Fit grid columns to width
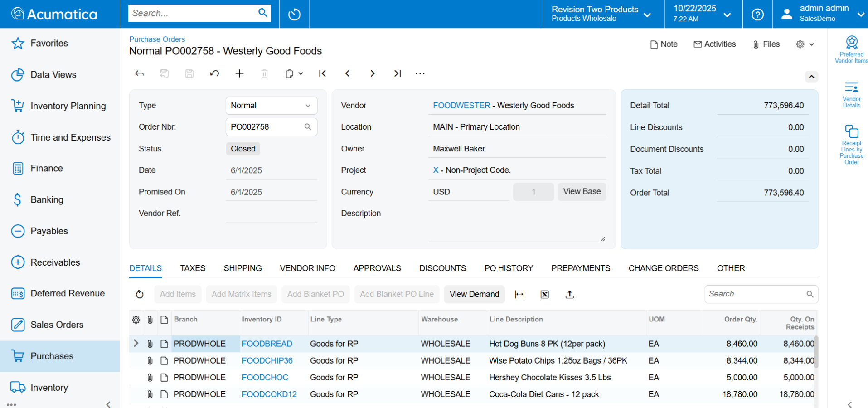This screenshot has height=408, width=868. [x=519, y=295]
